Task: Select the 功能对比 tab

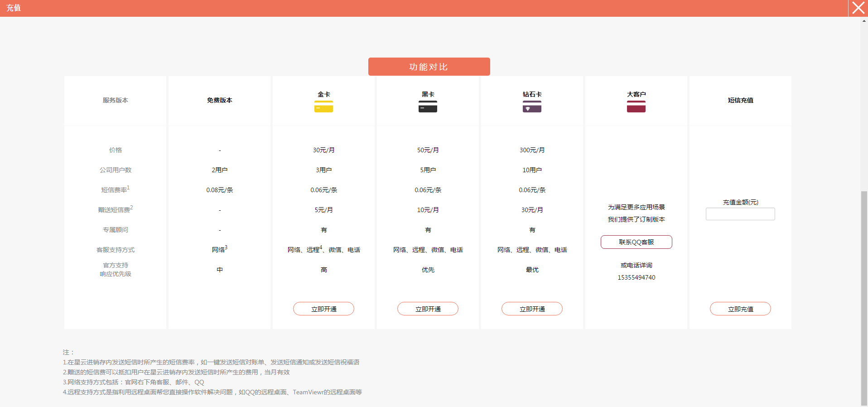Action: (429, 67)
